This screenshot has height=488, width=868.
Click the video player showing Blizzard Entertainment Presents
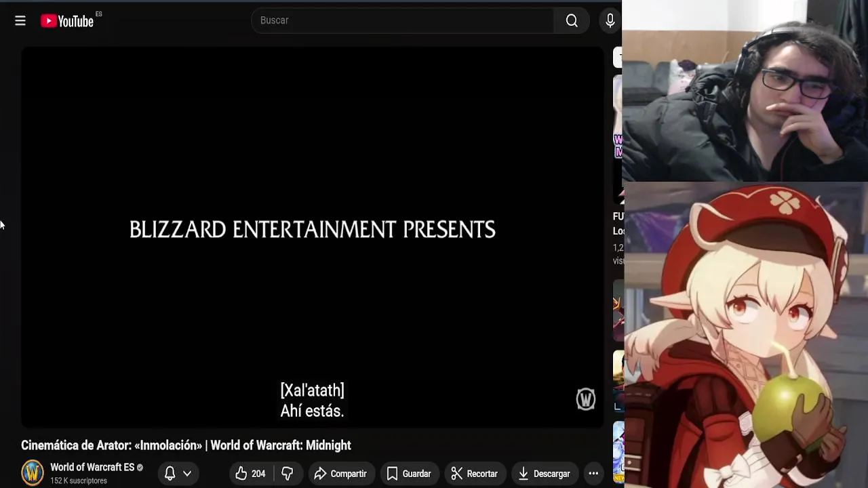click(313, 237)
